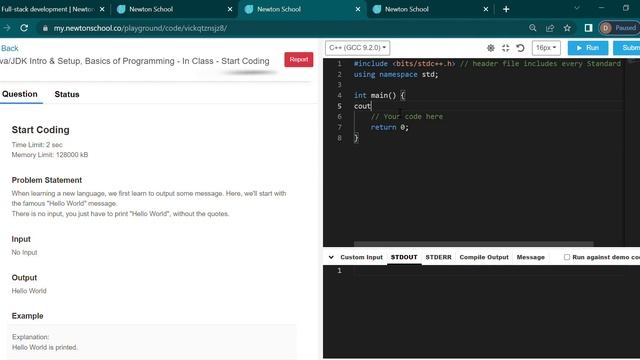
Task: Close the active Newton School tab
Action: point(358,9)
